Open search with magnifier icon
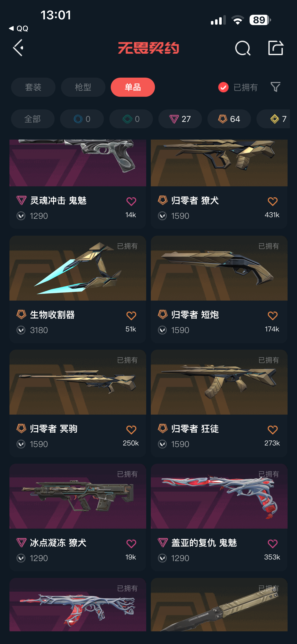 243,48
